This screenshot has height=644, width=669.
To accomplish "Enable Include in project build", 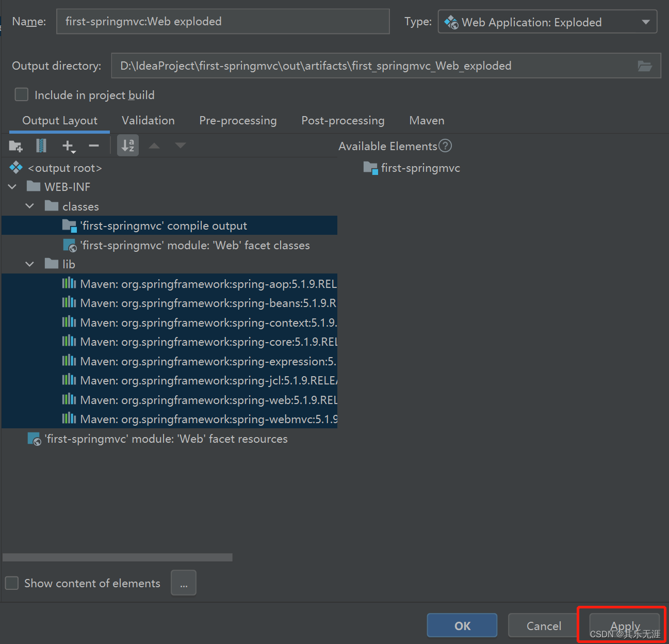I will (21, 94).
